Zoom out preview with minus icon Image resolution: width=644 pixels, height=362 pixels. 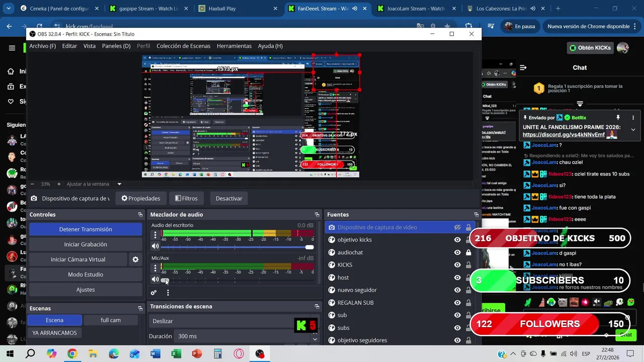pyautogui.click(x=33, y=184)
